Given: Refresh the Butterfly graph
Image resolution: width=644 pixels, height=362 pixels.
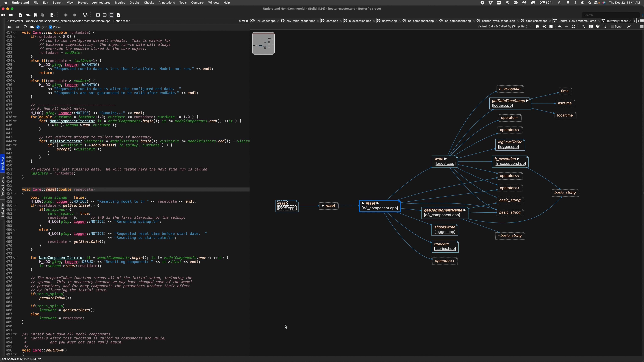Looking at the screenshot, I should [574, 27].
